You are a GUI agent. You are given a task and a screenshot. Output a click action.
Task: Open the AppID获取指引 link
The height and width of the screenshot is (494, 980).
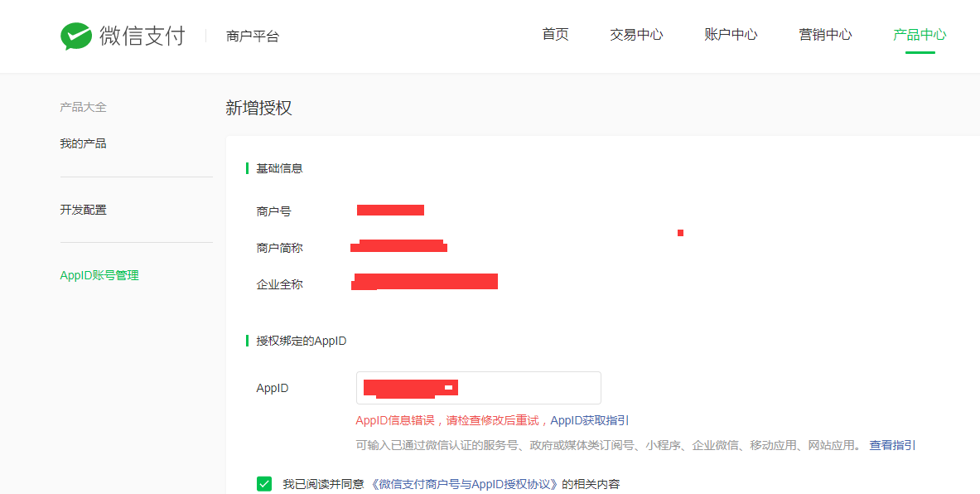click(x=589, y=421)
